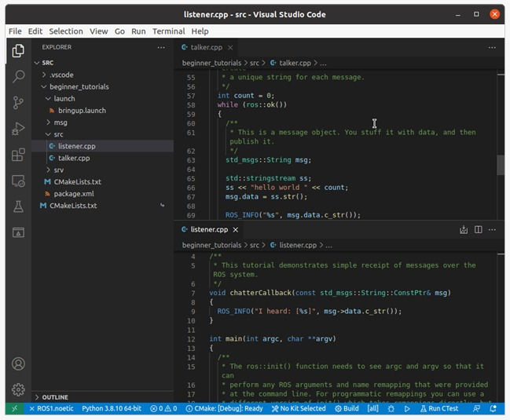Open the Remote Explorer view
This screenshot has height=420, width=510.
[18, 181]
